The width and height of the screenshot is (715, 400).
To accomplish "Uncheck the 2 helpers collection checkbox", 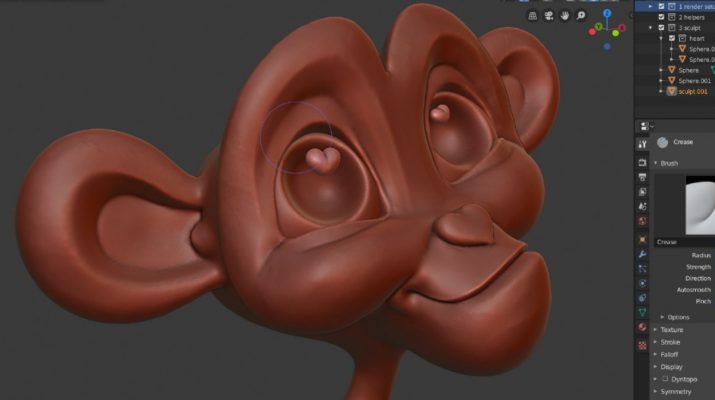I will pos(661,17).
